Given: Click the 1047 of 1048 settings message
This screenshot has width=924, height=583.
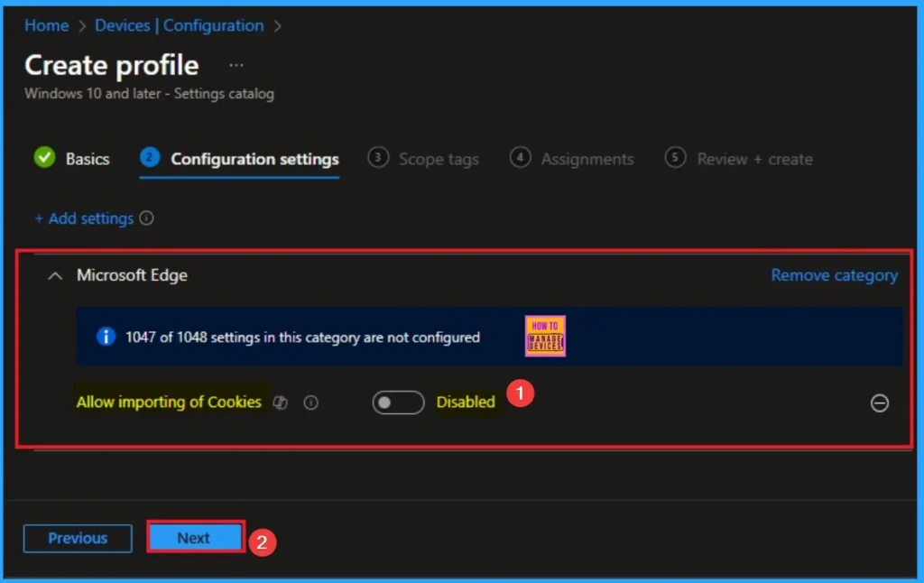Looking at the screenshot, I should pos(302,338).
